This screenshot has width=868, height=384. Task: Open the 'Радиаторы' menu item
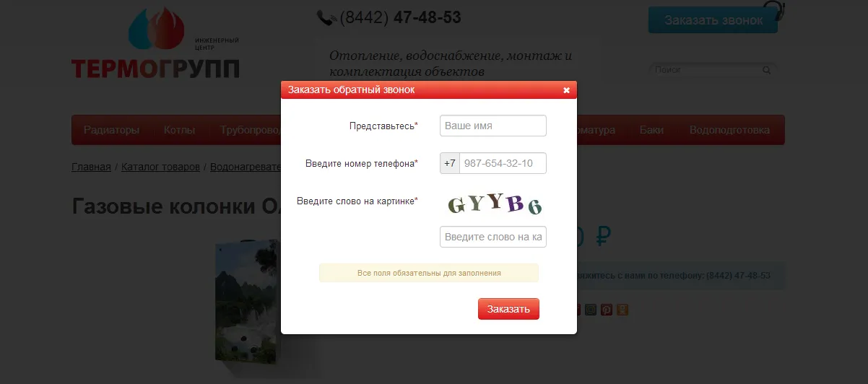coord(111,130)
